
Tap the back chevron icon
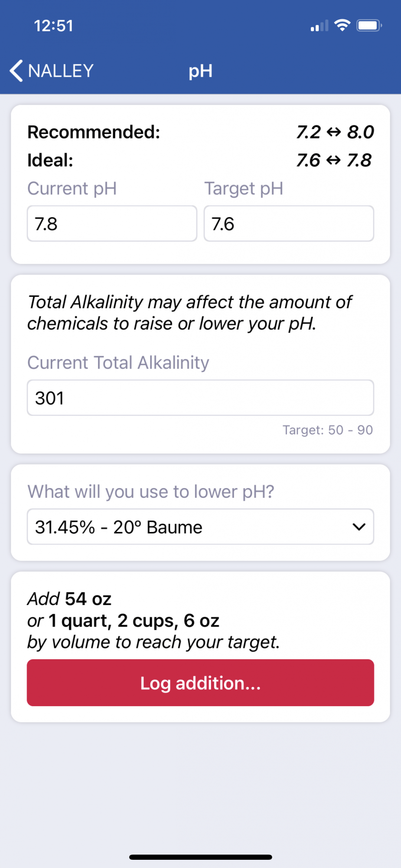(16, 71)
